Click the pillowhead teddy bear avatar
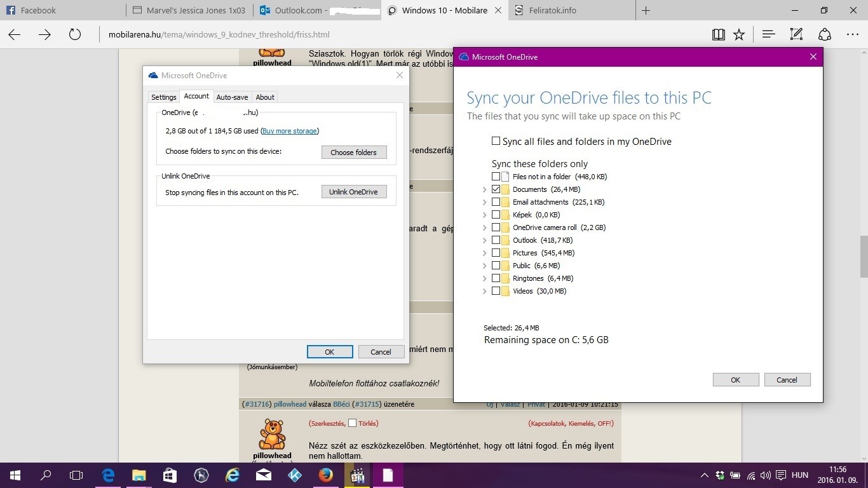This screenshot has width=868, height=488. click(x=272, y=434)
